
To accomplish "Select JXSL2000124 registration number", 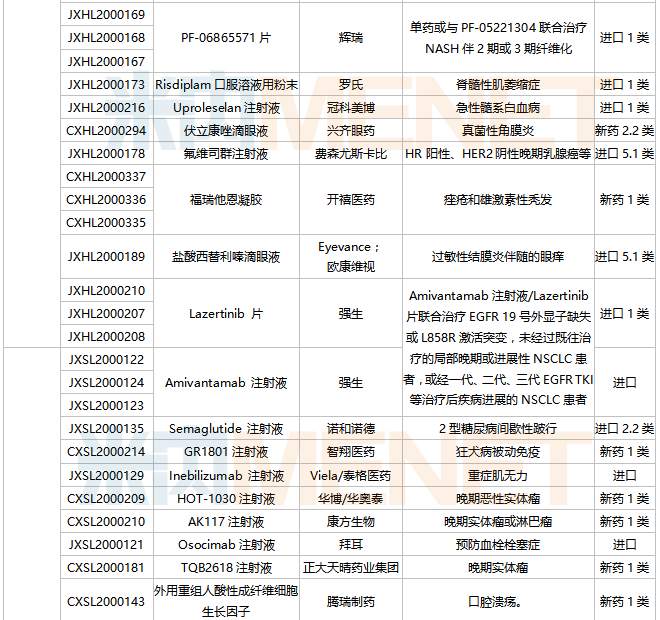I will [106, 383].
